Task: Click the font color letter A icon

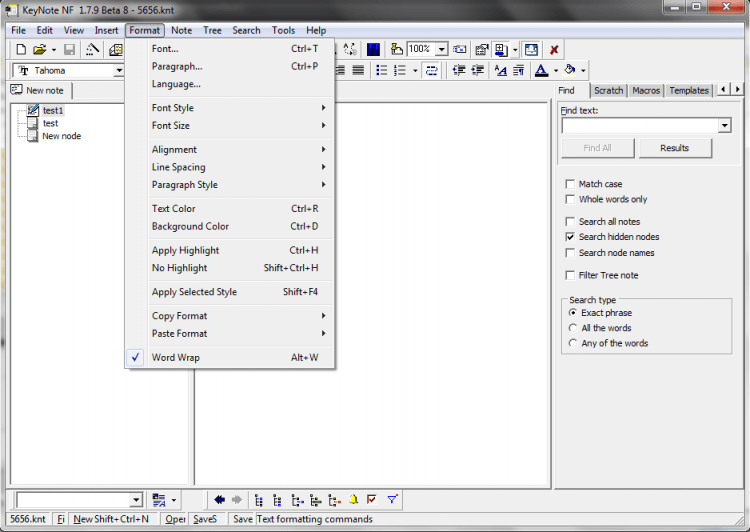Action: click(540, 71)
